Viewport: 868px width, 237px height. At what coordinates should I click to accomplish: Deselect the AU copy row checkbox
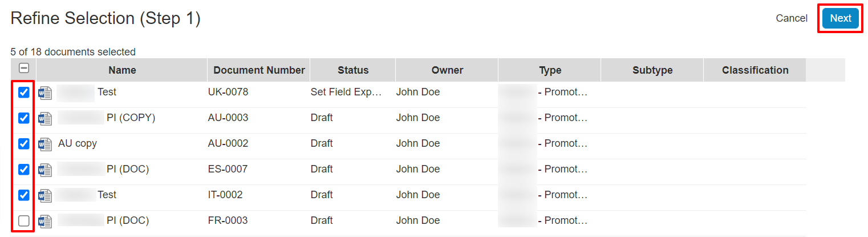tap(24, 143)
